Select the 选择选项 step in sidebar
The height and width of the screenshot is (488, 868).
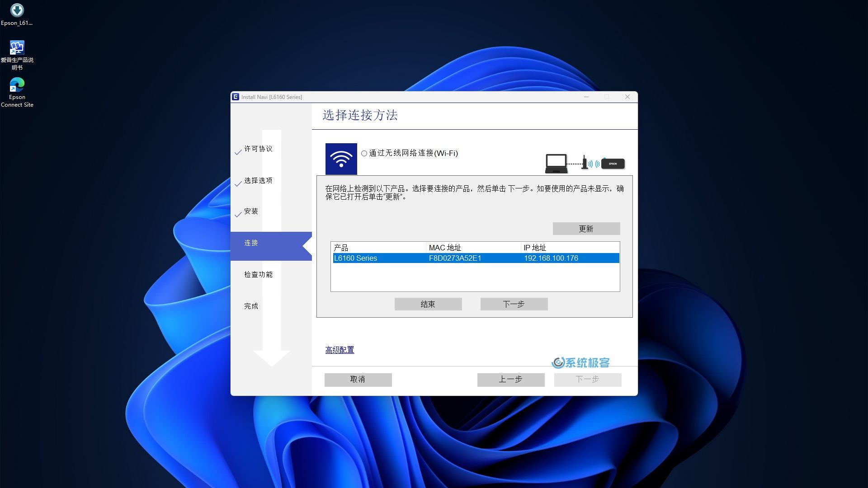[x=258, y=180]
